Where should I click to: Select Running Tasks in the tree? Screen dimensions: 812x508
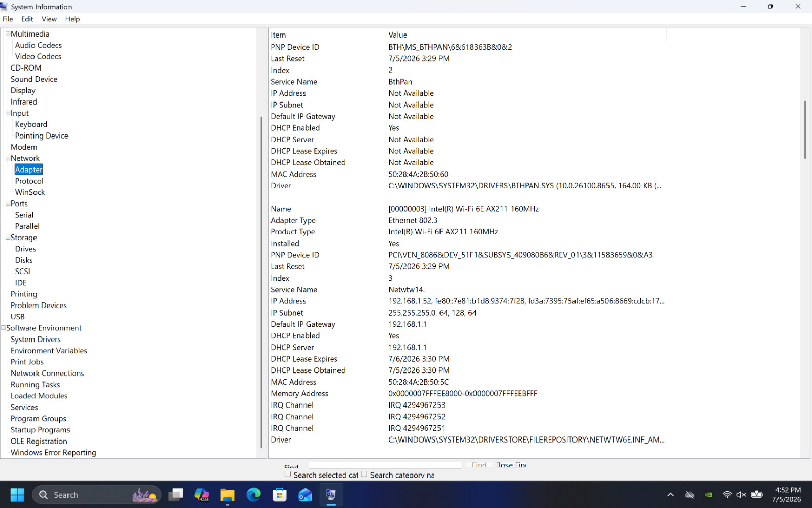coord(36,385)
